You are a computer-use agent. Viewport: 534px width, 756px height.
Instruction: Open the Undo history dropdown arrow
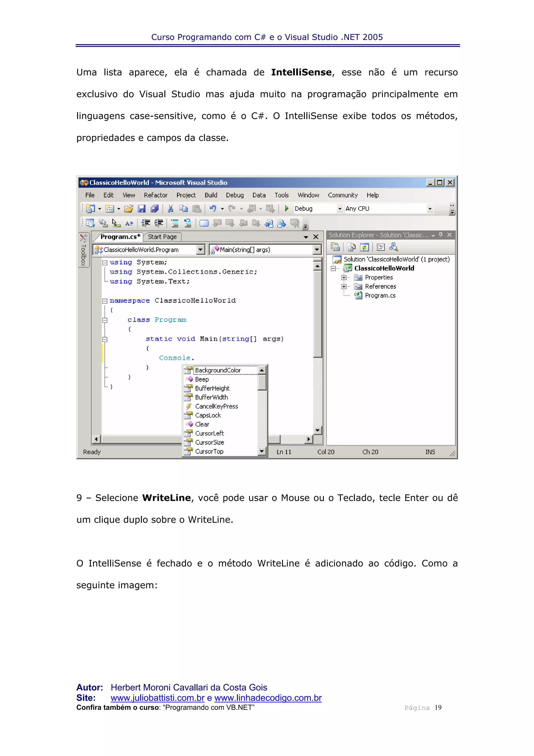222,209
